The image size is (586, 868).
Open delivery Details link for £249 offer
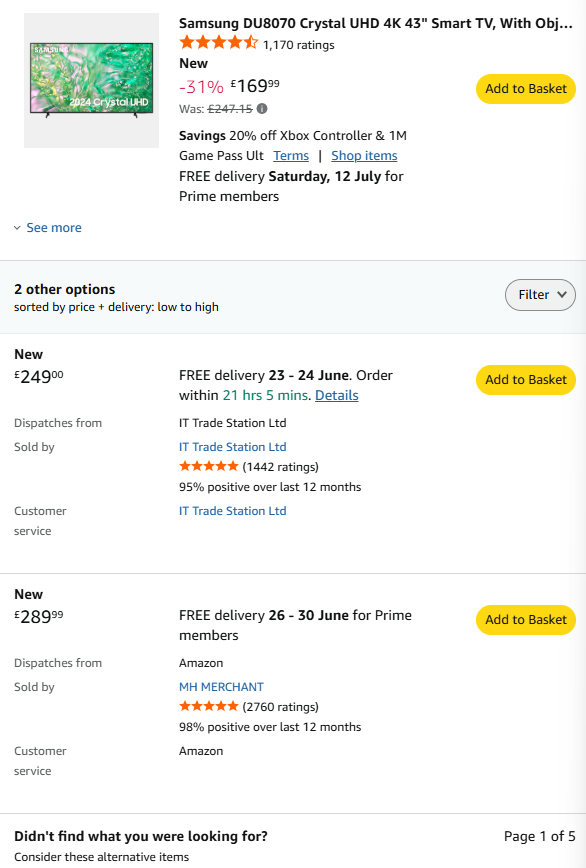coord(336,395)
